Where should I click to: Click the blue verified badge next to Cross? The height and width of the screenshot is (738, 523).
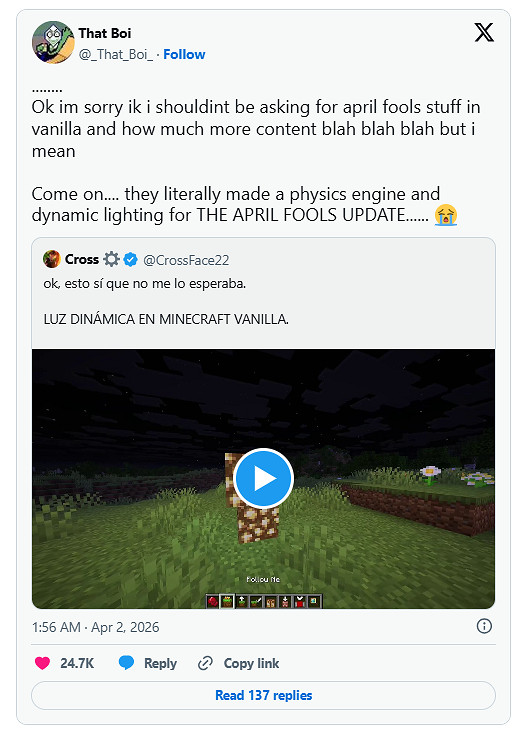point(130,259)
